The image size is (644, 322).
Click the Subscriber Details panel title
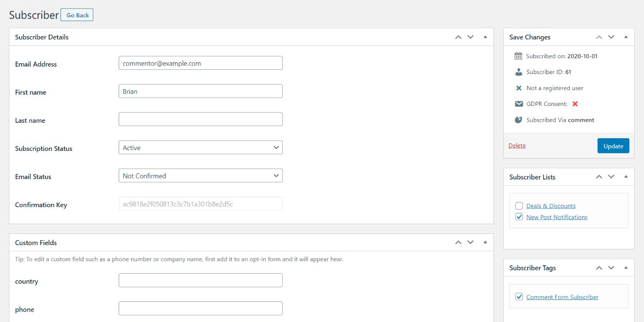(x=42, y=37)
